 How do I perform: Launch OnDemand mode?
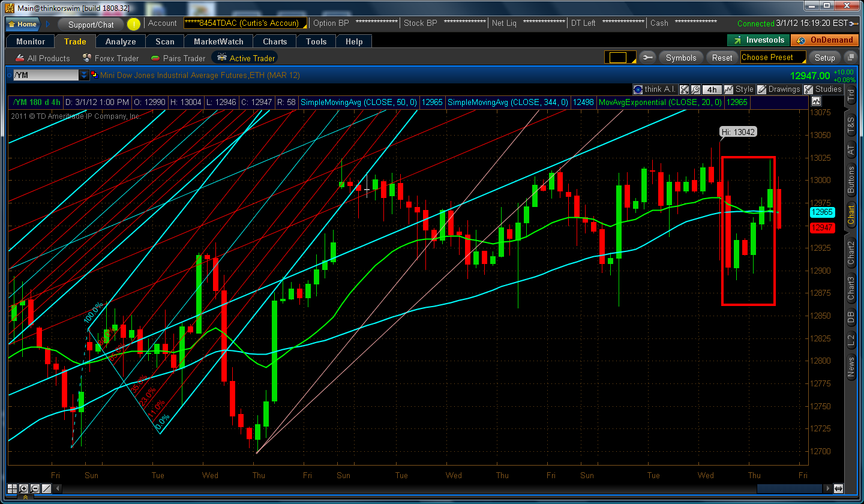[825, 40]
